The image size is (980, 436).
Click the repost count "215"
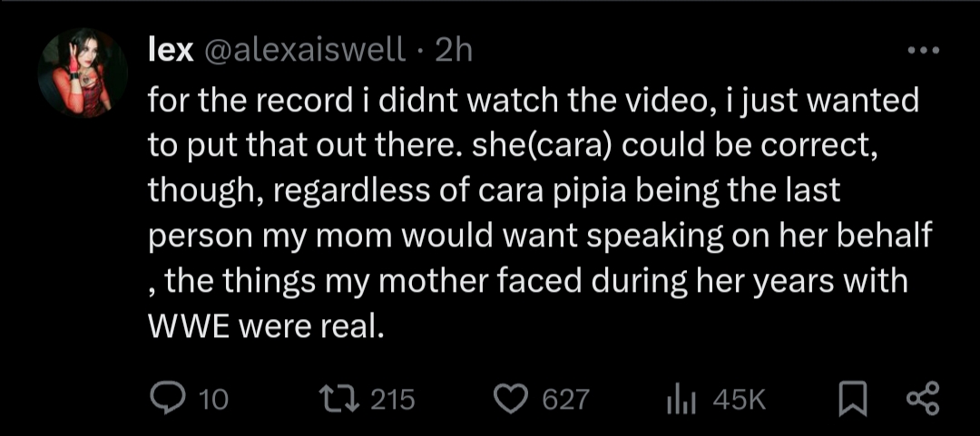(x=392, y=398)
